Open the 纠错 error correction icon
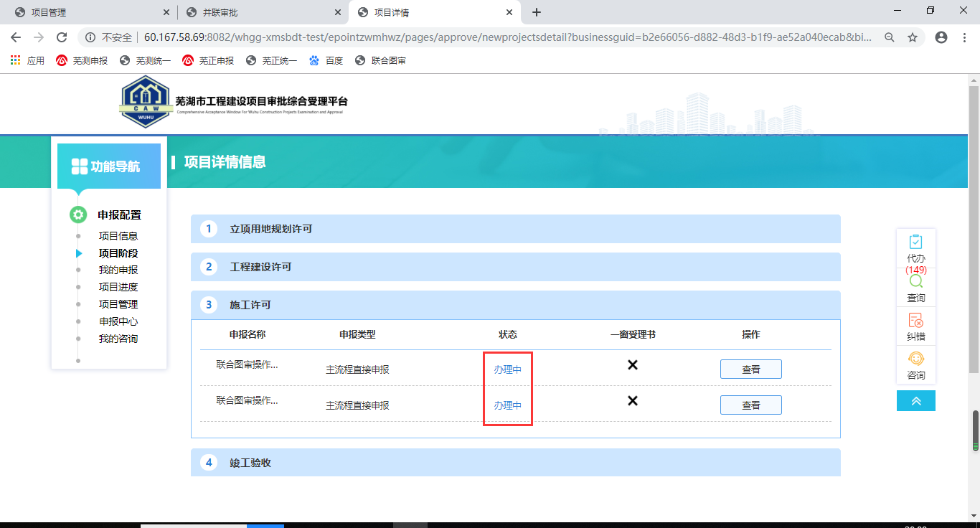Screen dimensions: 980x528 pyautogui.click(x=915, y=321)
